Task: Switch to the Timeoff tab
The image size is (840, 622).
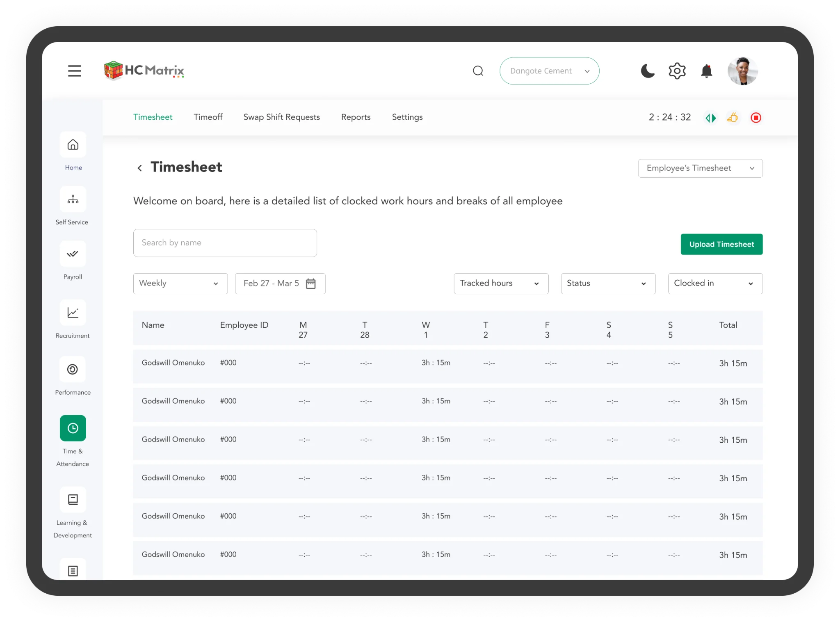Action: coord(208,117)
